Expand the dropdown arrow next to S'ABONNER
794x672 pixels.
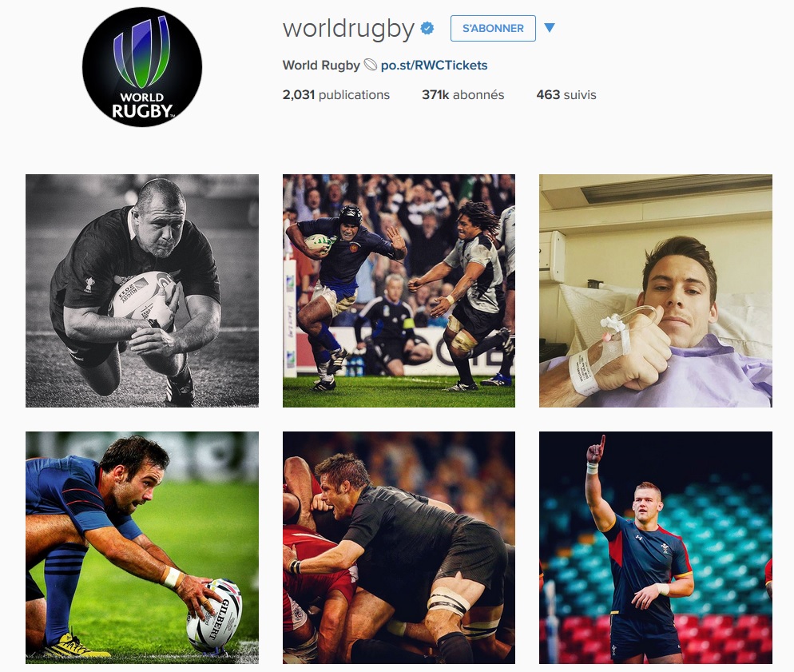(x=550, y=28)
